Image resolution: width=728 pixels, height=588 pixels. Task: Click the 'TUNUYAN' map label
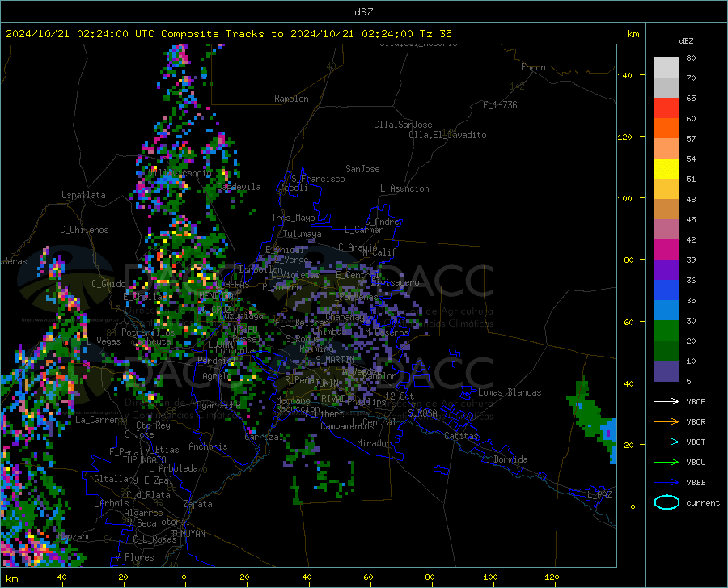click(188, 534)
